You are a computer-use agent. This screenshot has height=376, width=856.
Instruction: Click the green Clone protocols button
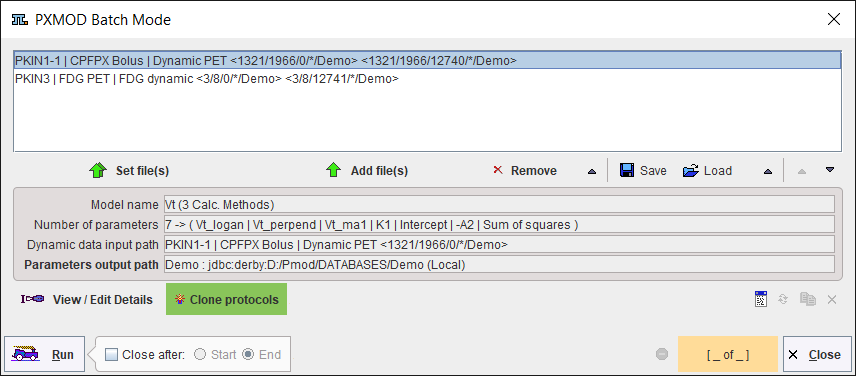click(x=227, y=299)
